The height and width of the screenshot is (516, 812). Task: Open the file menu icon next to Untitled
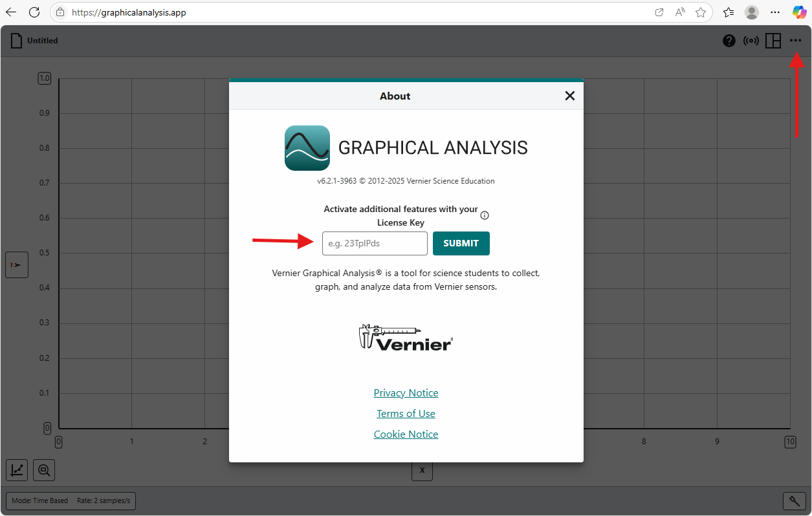16,41
